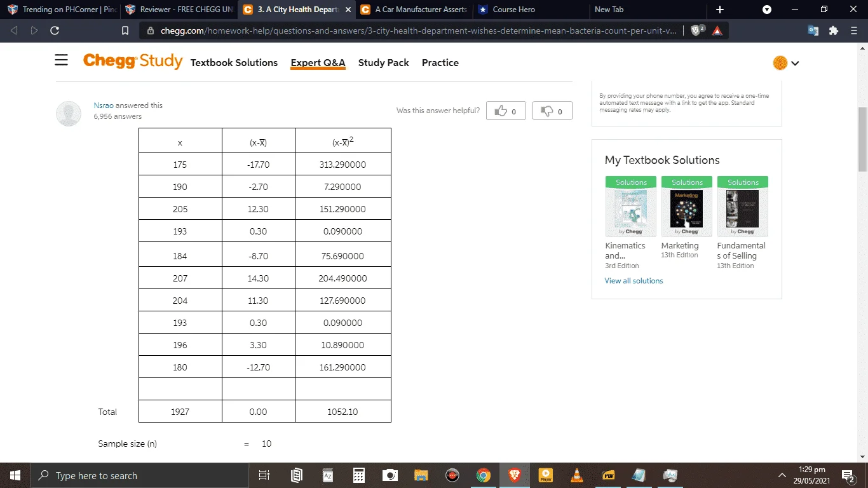Switch to Trending on PHCorner tab
This screenshot has height=488, width=868.
[x=60, y=10]
